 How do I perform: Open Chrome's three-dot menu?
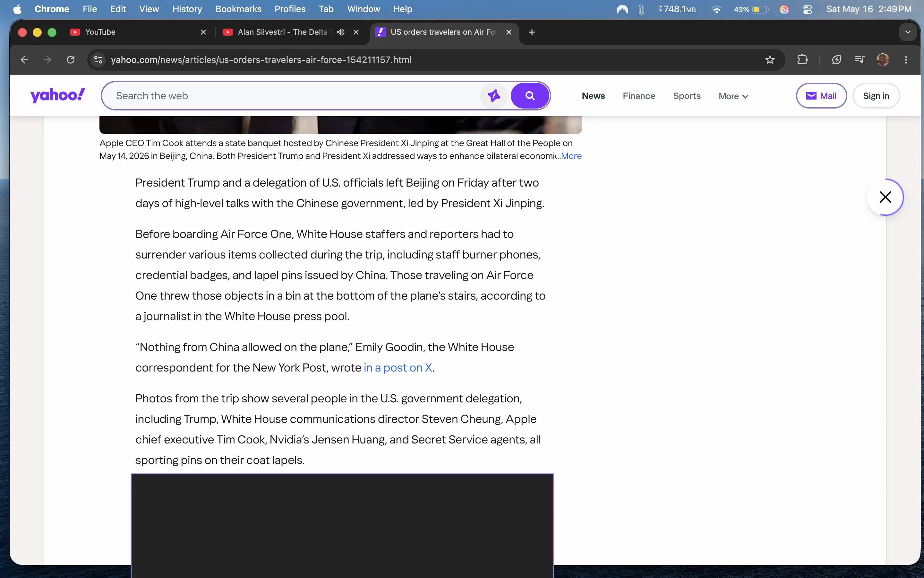coord(906,60)
